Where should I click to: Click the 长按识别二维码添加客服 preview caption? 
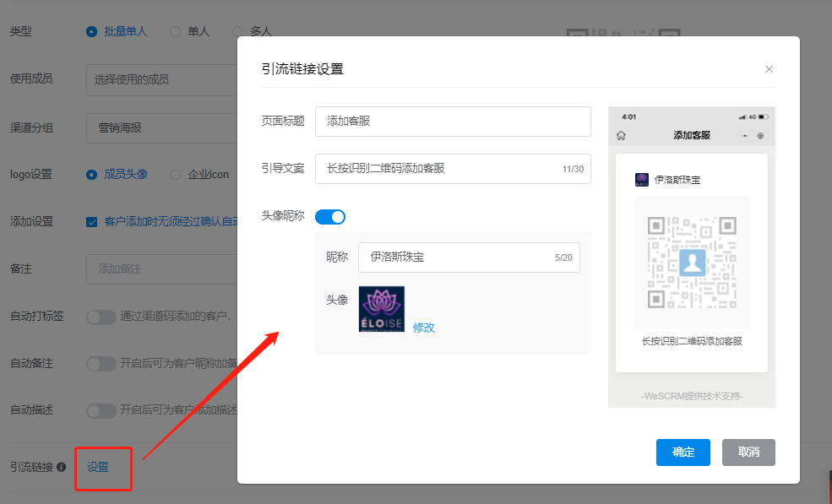pos(692,341)
